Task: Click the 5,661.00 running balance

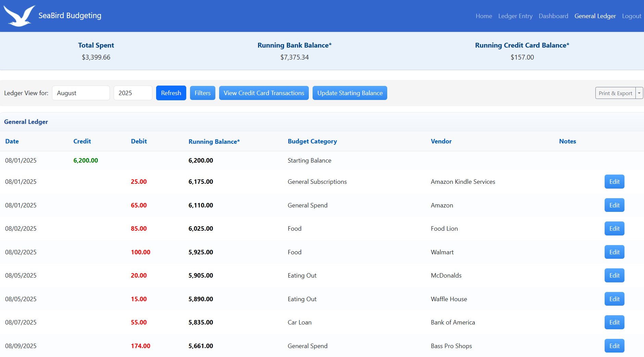Action: (x=201, y=346)
